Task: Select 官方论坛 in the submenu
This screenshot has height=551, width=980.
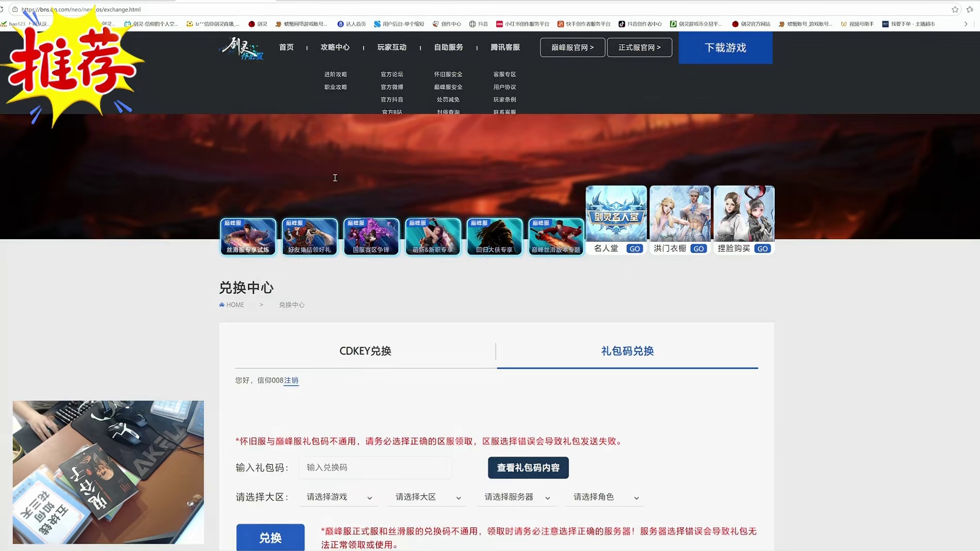Action: click(x=392, y=74)
